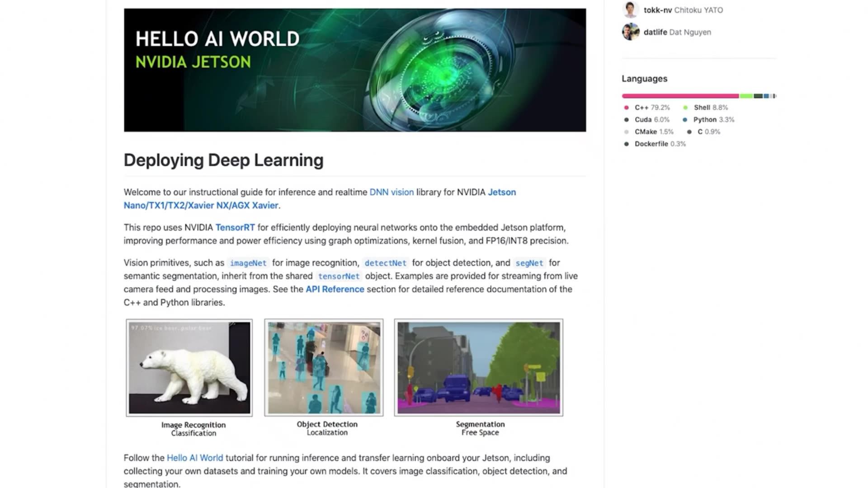Open the imageNet code link
Screen dimensions: 868x488
[x=248, y=263]
